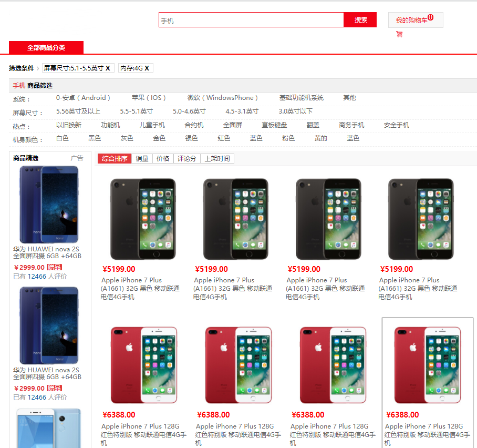Click the 屏幕尺寸:5.1-5.5英寸 filter chip text
The height and width of the screenshot is (448, 477).
tap(74, 68)
